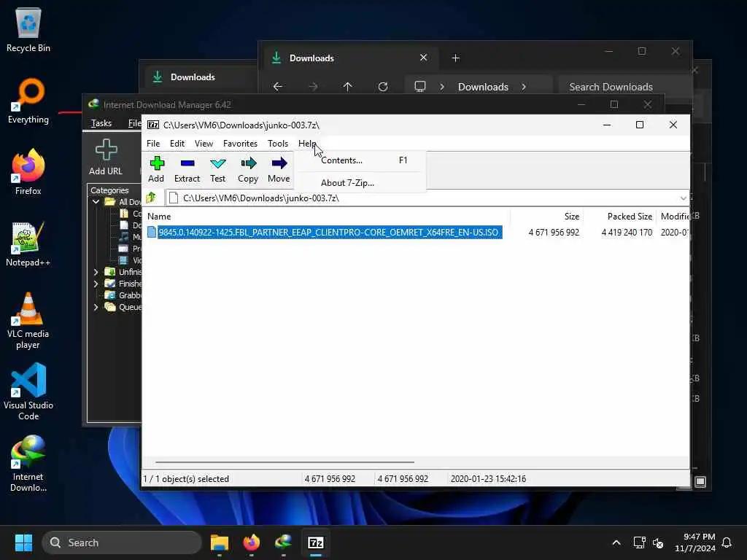The height and width of the screenshot is (560, 747).
Task: Open the Windows Start menu
Action: [23, 542]
